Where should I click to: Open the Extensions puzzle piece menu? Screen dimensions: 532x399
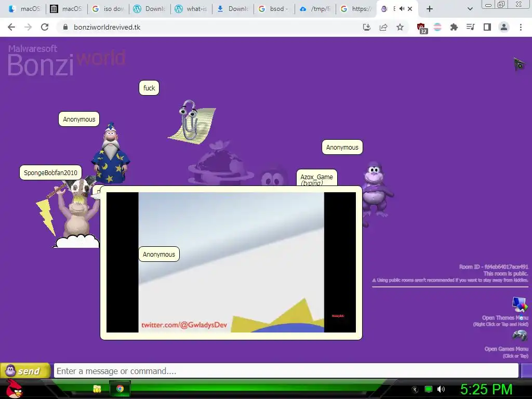(454, 27)
